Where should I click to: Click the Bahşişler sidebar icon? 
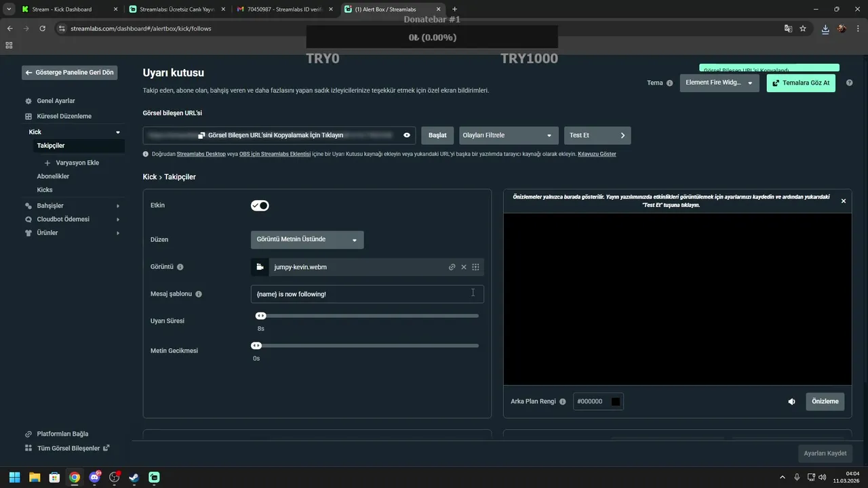(28, 205)
